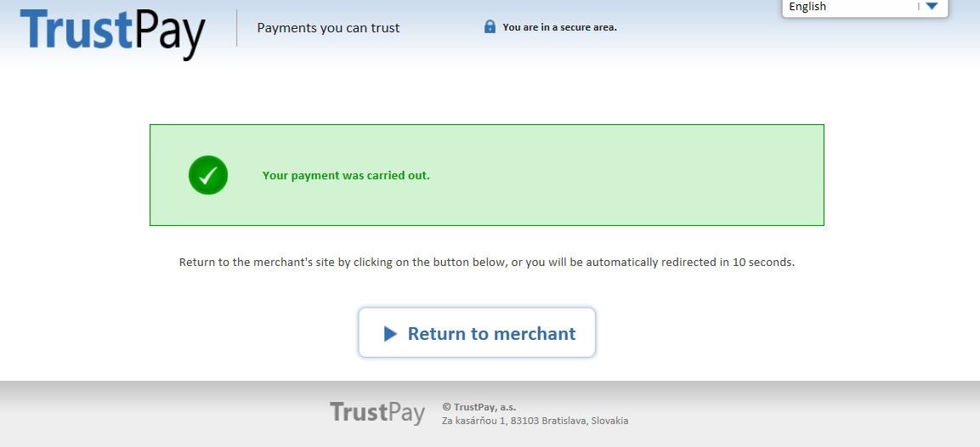Click 'Your payment was carried out' message

(346, 176)
